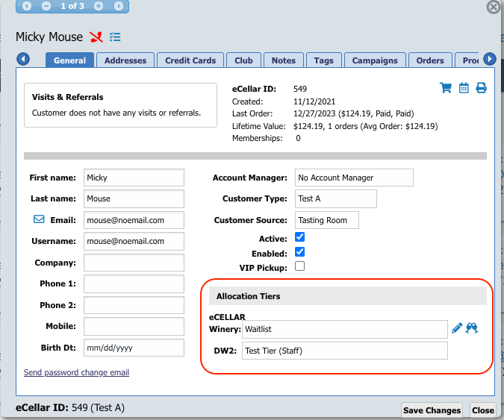504x420 pixels.
Task: Open the Notes tab
Action: click(284, 60)
